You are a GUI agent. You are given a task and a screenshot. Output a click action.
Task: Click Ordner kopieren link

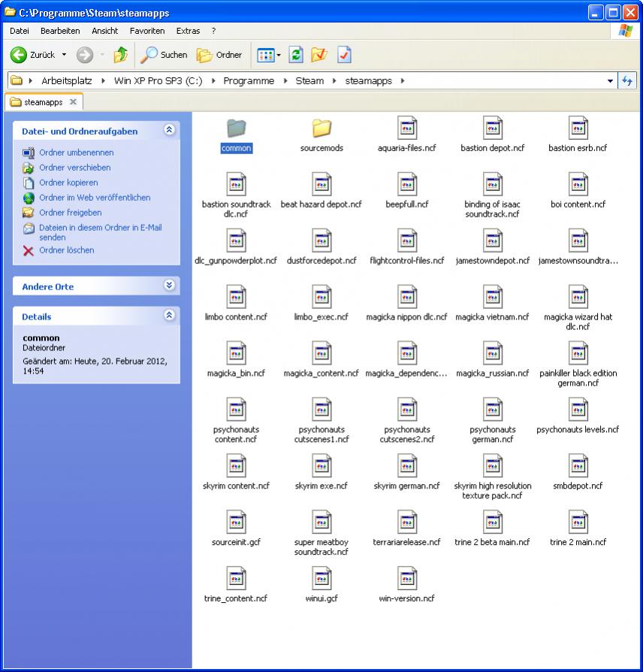coord(68,183)
